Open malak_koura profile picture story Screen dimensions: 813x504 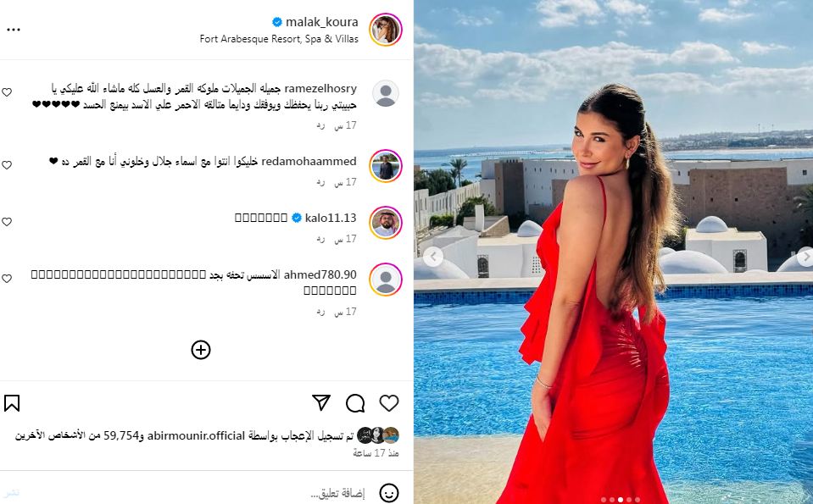pos(386,30)
